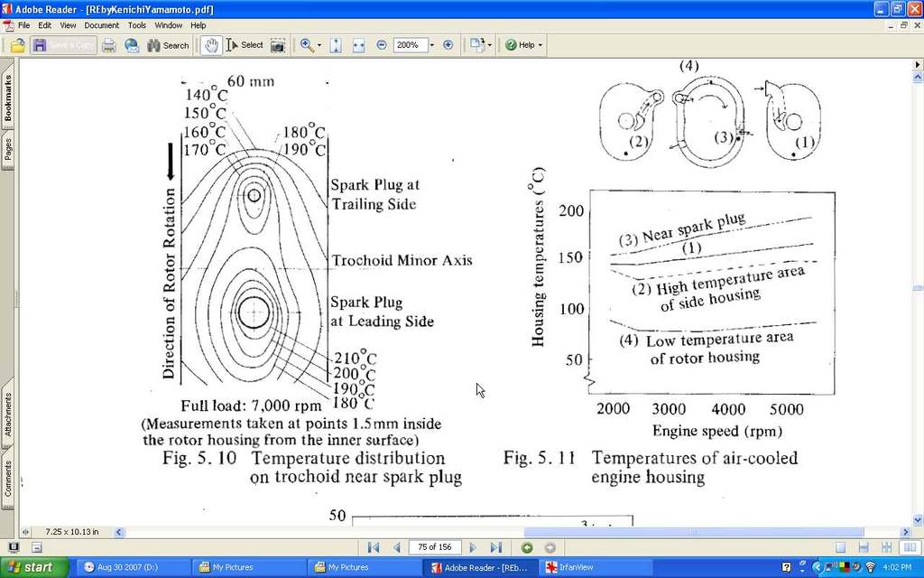Go to last page button
924x578 pixels.
pyautogui.click(x=496, y=548)
